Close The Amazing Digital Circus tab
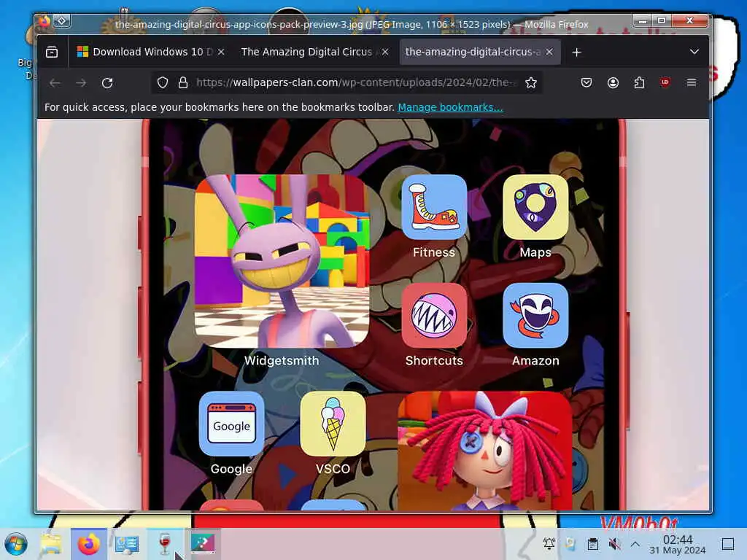 [x=385, y=52]
